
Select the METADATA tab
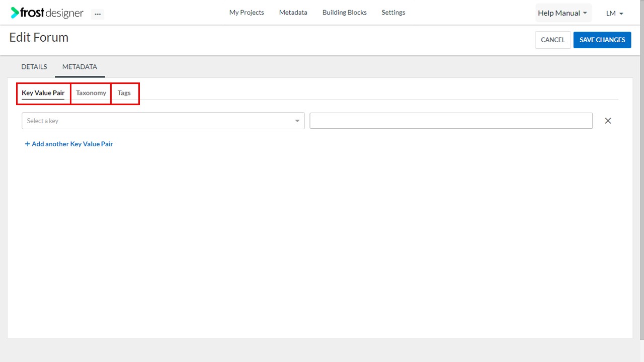pyautogui.click(x=79, y=67)
